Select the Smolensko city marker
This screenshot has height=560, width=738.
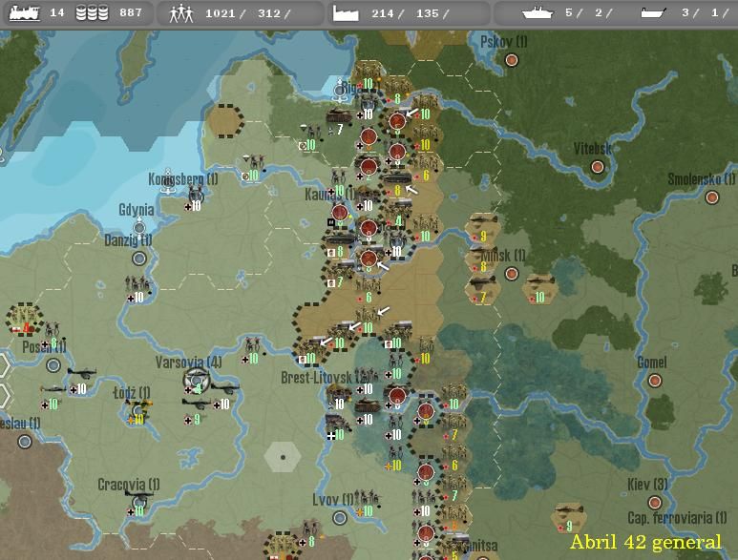[711, 197]
